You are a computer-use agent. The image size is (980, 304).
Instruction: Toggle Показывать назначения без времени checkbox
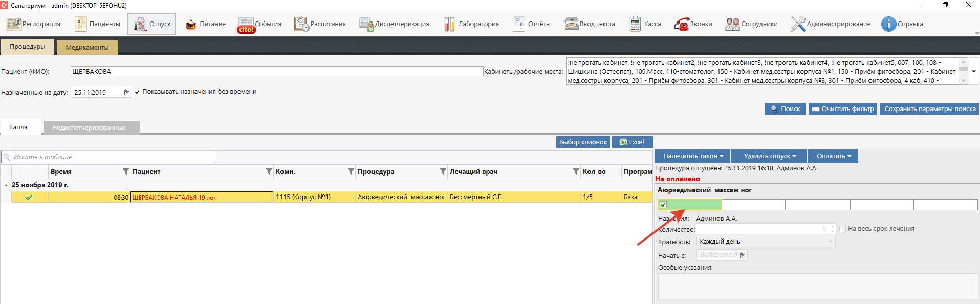point(137,92)
